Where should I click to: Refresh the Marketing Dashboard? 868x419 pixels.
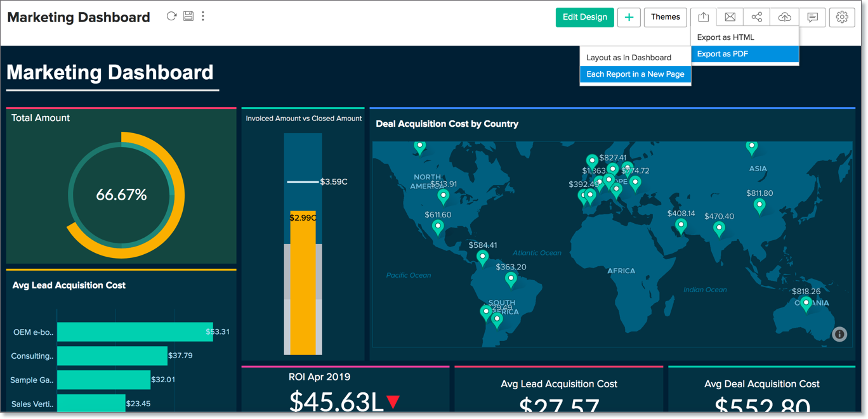coord(171,16)
